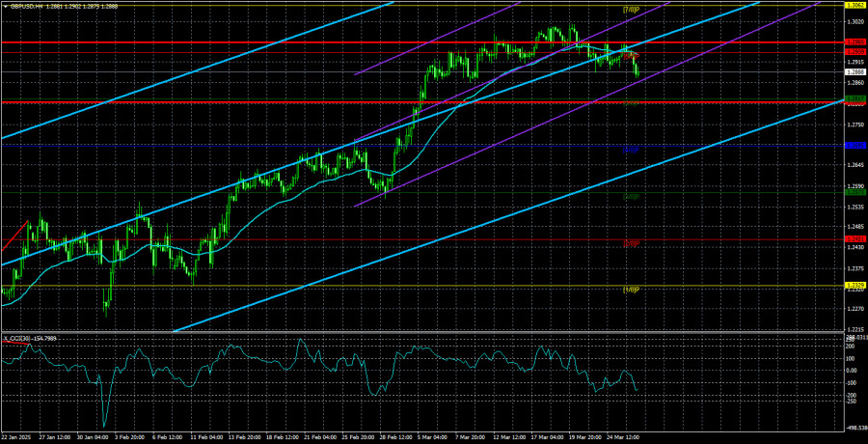Select the red 1.2939 level label

coord(854,51)
